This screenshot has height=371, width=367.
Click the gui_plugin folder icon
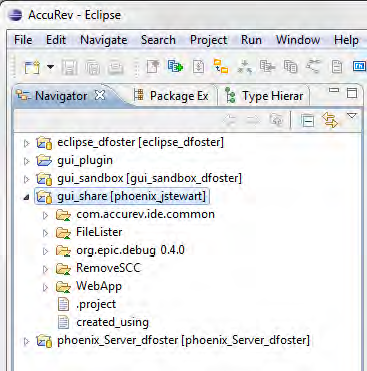point(44,160)
